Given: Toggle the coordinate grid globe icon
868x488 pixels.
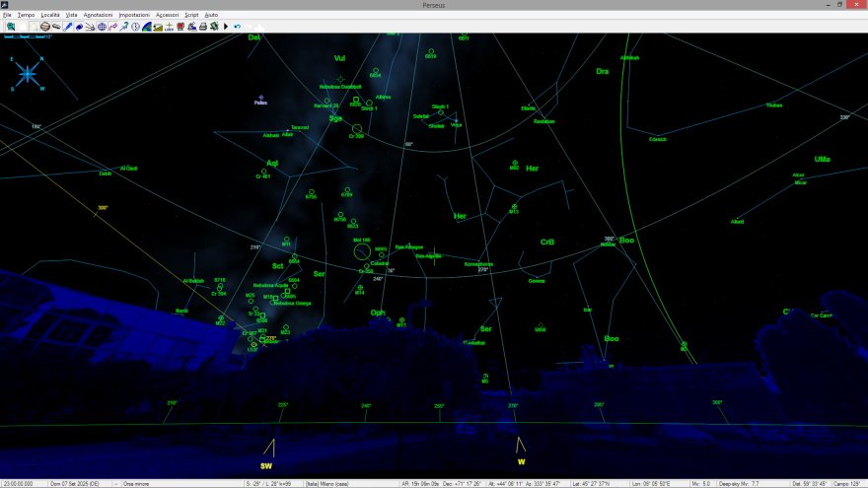Looking at the screenshot, I should click(101, 27).
